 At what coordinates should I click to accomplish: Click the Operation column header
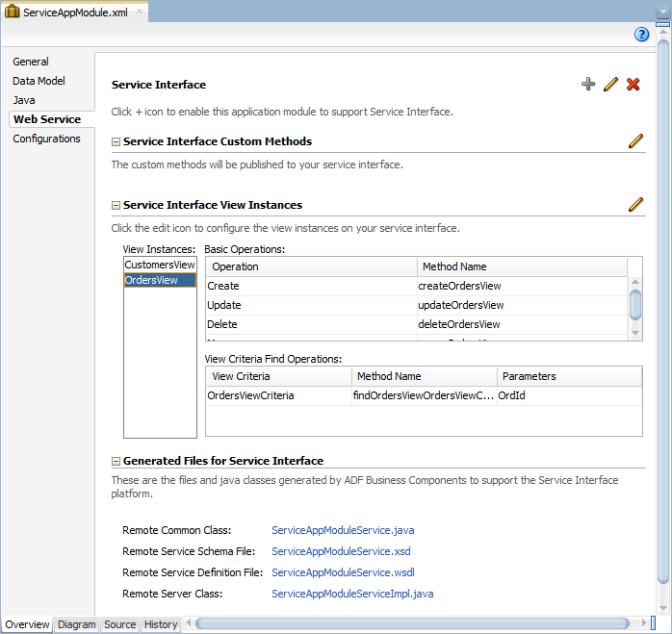click(x=312, y=266)
